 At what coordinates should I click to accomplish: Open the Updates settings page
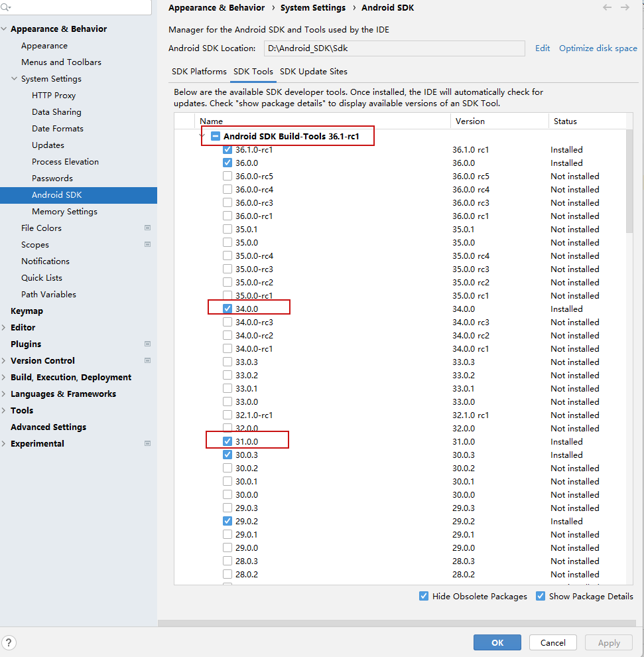[48, 145]
